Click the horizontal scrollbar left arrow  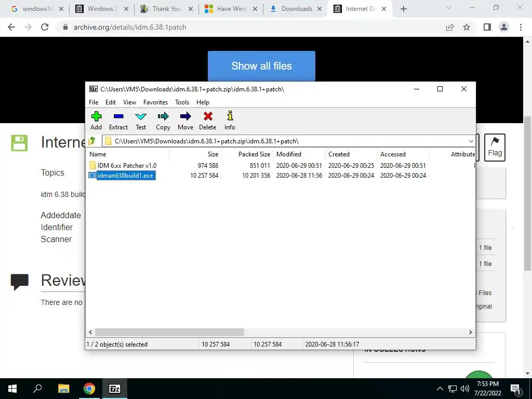point(90,332)
